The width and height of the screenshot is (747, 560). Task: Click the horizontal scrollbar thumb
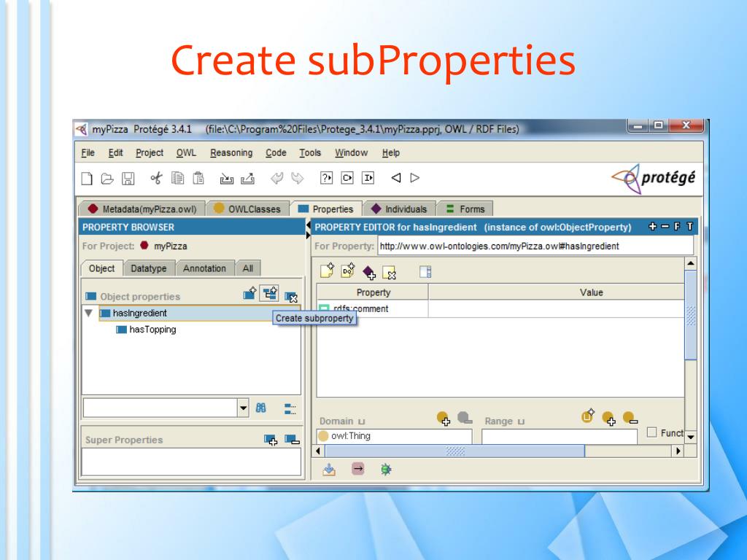point(454,451)
